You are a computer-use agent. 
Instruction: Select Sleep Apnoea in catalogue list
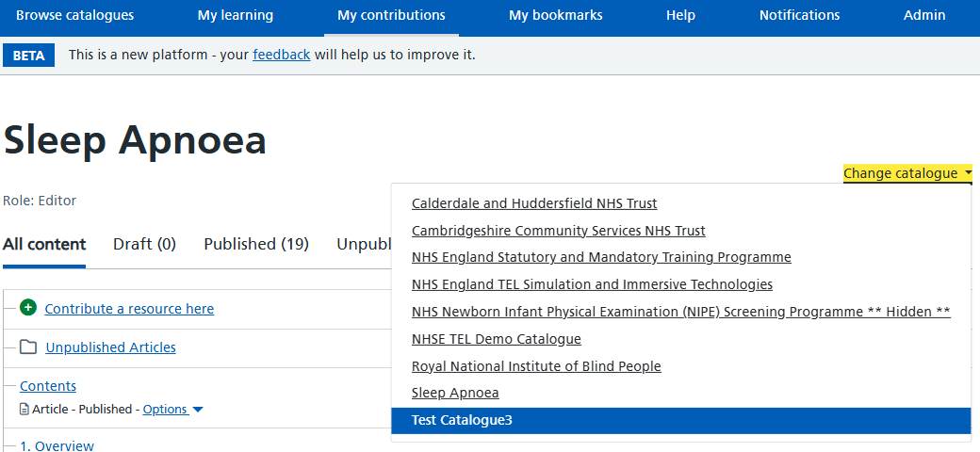point(456,393)
